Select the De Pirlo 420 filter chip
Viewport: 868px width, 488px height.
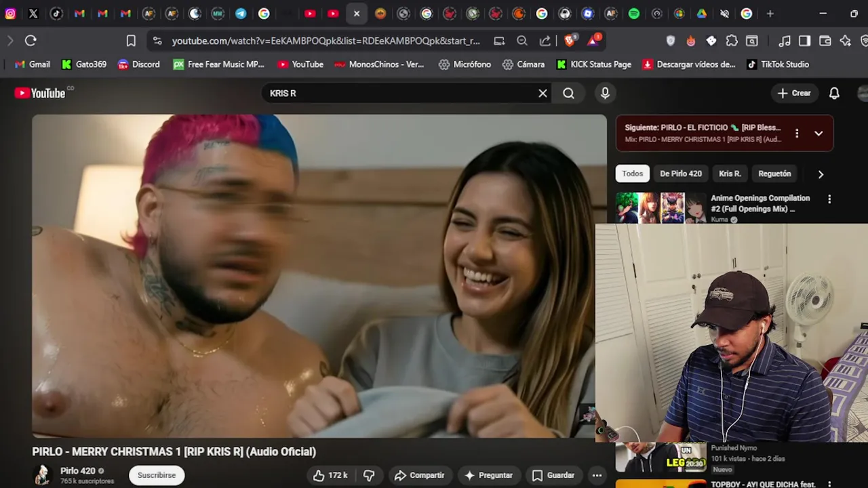(681, 174)
